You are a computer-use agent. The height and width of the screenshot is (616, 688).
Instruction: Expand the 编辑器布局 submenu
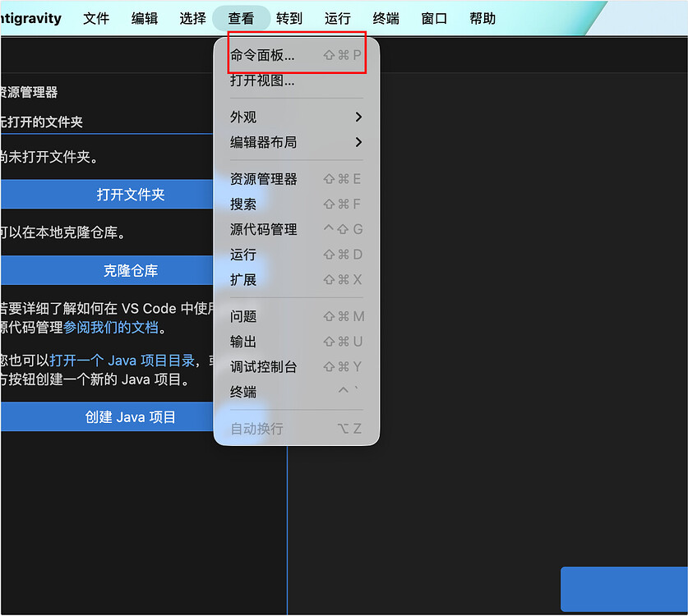coord(297,142)
